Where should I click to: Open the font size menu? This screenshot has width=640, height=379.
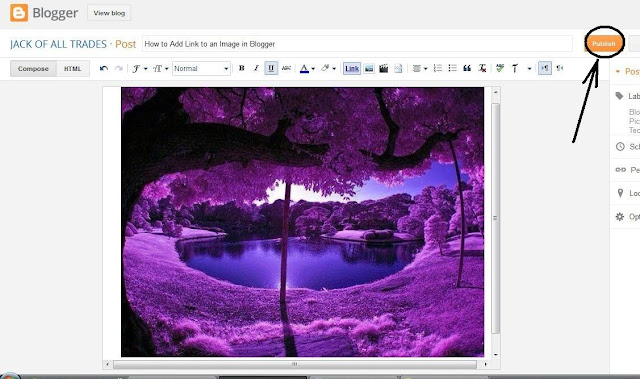point(160,69)
